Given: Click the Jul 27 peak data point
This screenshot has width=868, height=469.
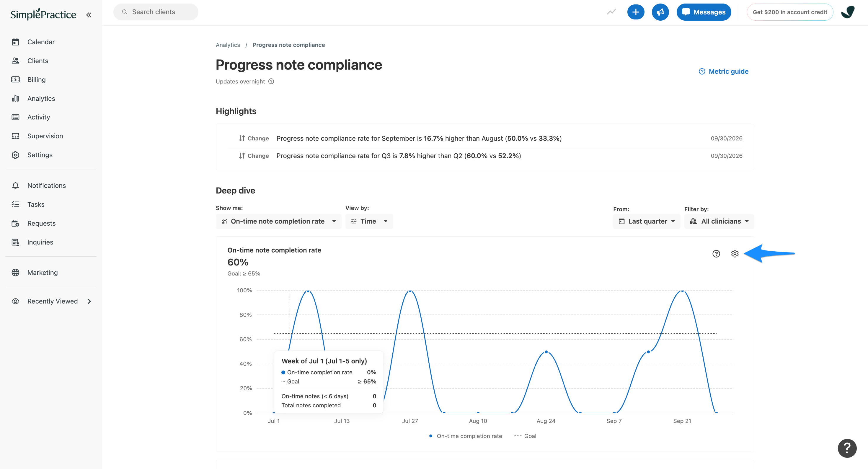Looking at the screenshot, I should click(x=410, y=291).
